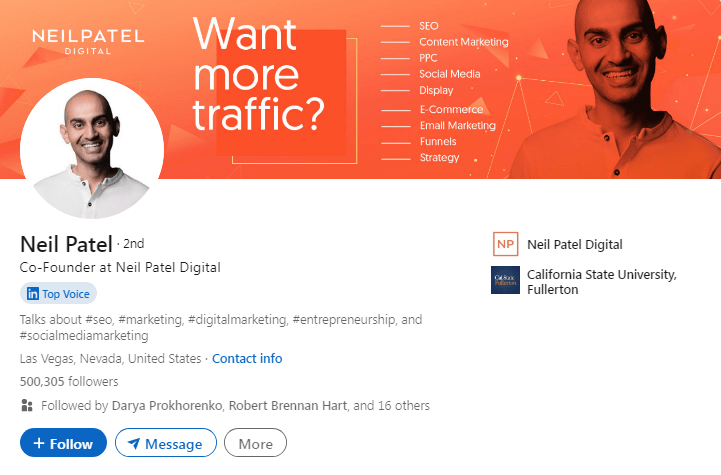Screen dimensions: 721x475
Task: Open the Neil Patel Digital company link
Action: click(574, 245)
